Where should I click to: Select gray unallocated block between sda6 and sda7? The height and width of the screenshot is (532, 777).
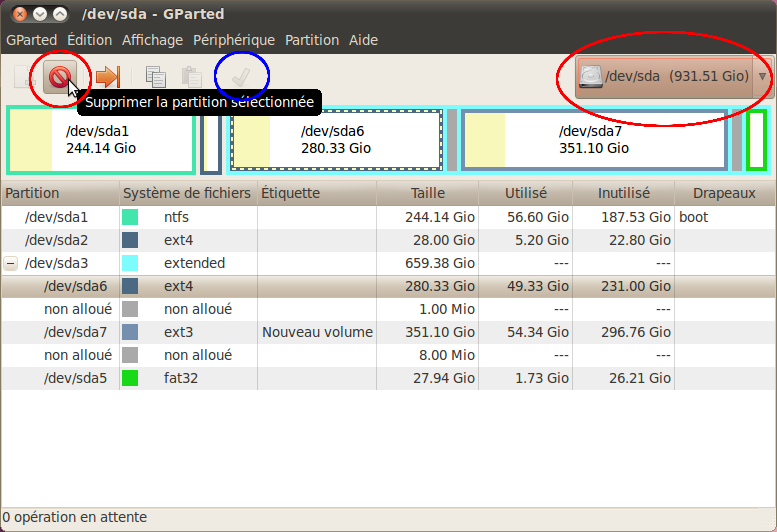[451, 140]
